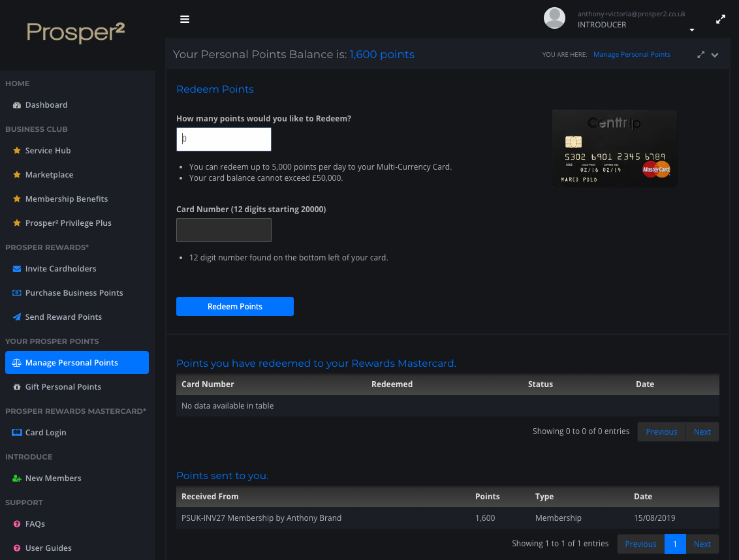Click the Card Number input field
Screen dimensions: 739x560
224,230
